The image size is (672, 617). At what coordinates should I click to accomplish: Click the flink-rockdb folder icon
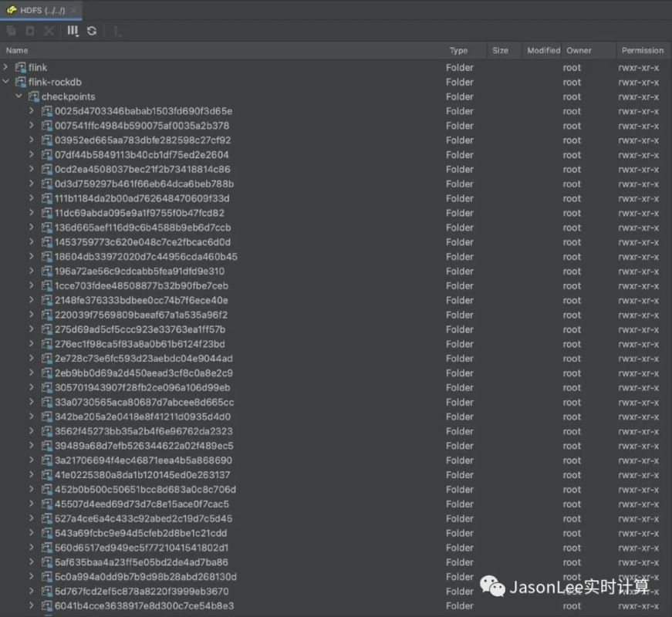21,83
